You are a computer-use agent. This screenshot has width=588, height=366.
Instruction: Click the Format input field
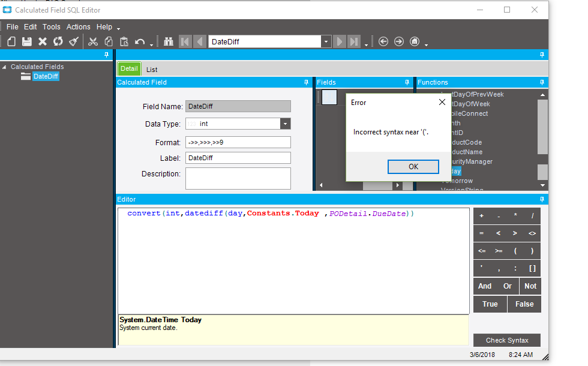coord(238,143)
